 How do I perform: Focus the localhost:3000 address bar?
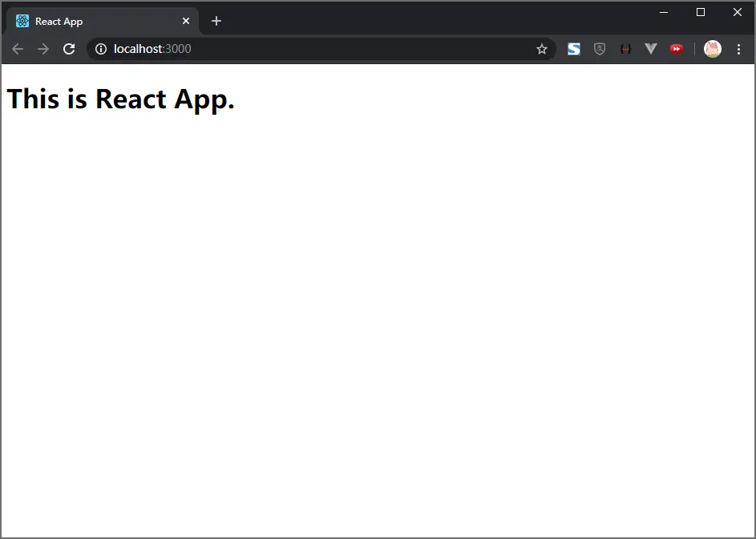point(321,49)
